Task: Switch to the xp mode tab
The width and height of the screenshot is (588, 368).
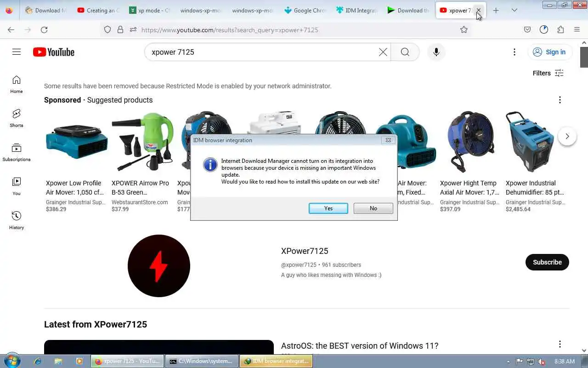Action: click(x=150, y=10)
